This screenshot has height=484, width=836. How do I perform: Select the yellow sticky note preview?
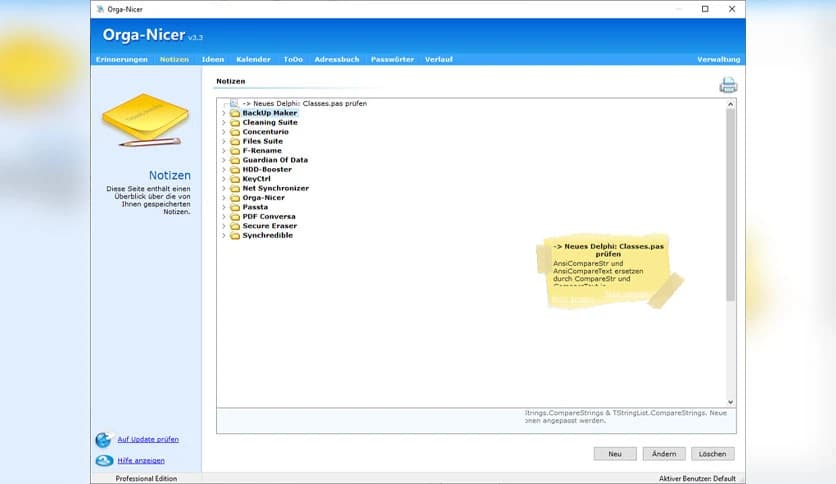tap(608, 272)
